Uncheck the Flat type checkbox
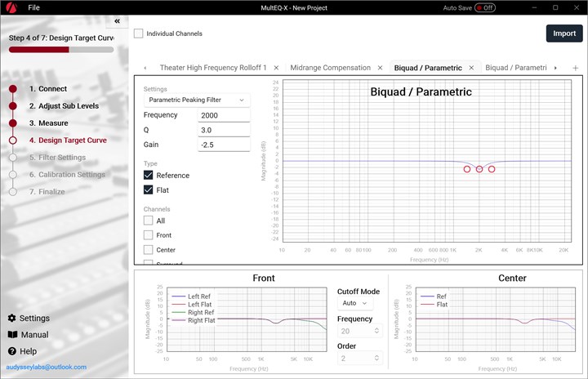The image size is (588, 379). click(148, 189)
